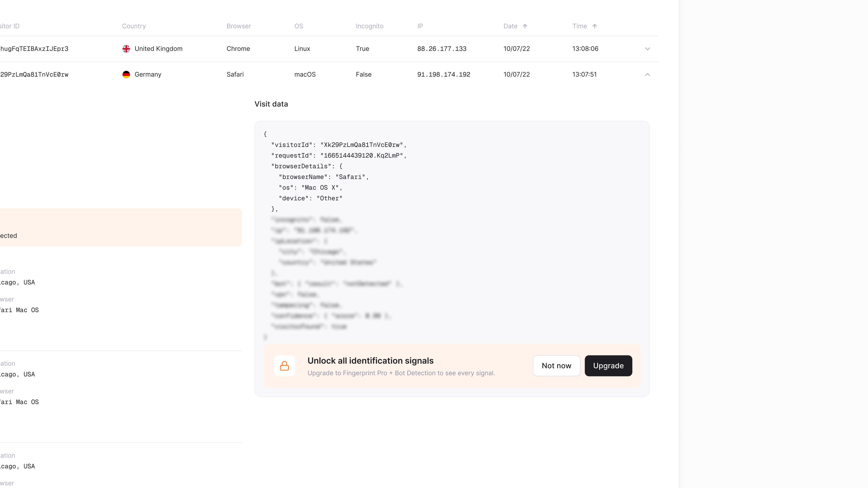Viewport: 868px width, 488px height.
Task: Click the macOS cell
Action: (305, 74)
